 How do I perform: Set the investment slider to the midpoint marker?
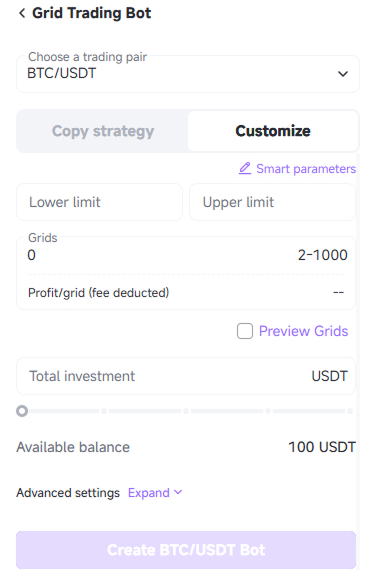(186, 411)
